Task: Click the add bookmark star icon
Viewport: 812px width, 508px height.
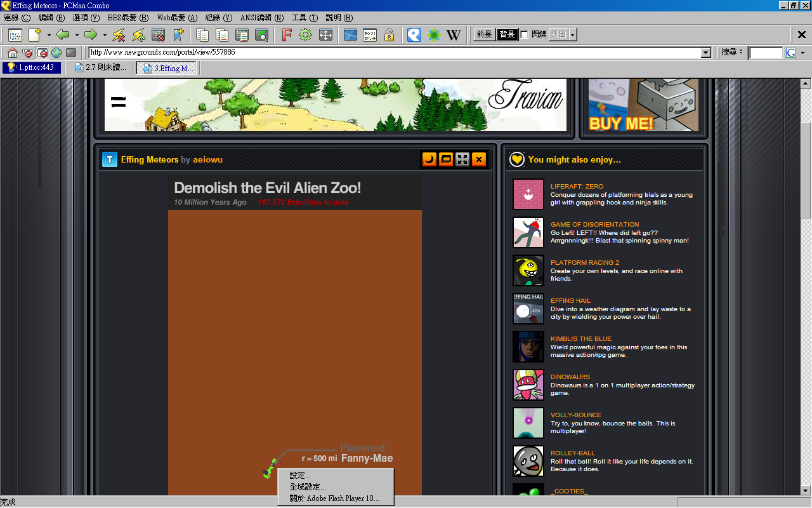Action: pyautogui.click(x=178, y=35)
